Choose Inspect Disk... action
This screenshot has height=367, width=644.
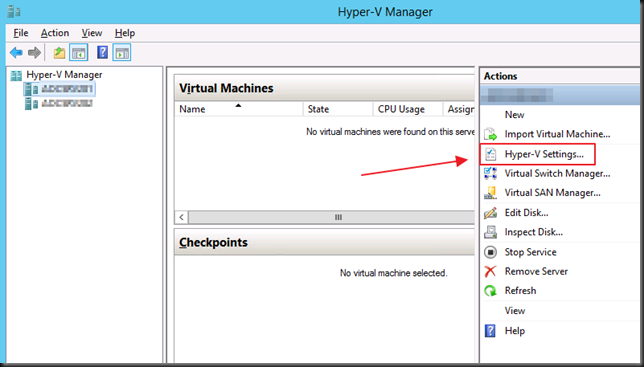tap(534, 232)
